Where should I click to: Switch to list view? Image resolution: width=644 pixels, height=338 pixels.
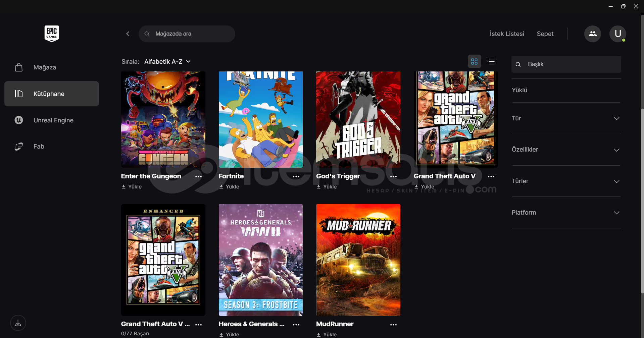pos(491,61)
